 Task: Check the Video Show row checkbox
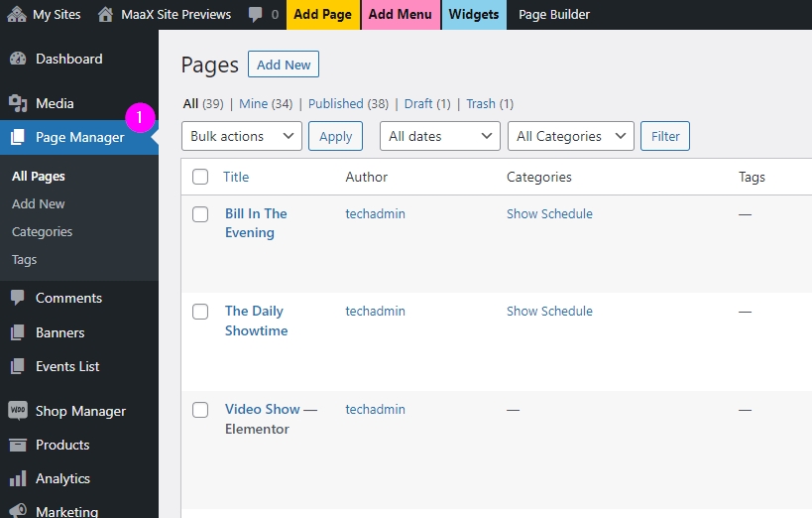tap(200, 410)
